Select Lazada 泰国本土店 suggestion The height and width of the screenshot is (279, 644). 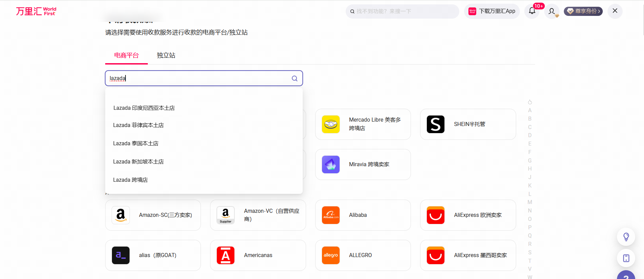click(136, 144)
